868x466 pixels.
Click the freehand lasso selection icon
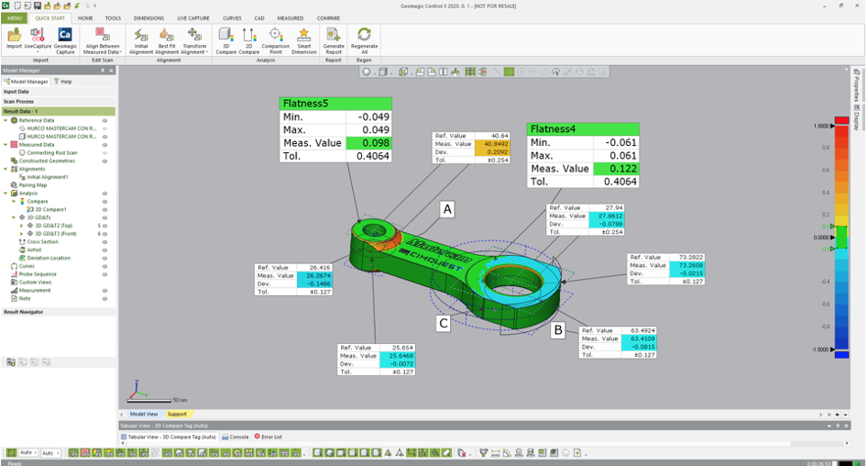(544, 72)
